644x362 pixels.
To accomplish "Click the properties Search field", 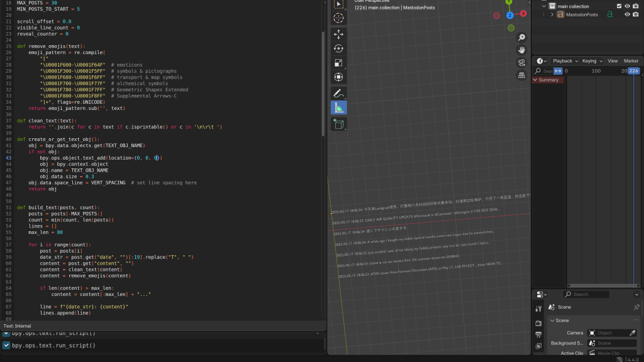I will [x=586, y=294].
